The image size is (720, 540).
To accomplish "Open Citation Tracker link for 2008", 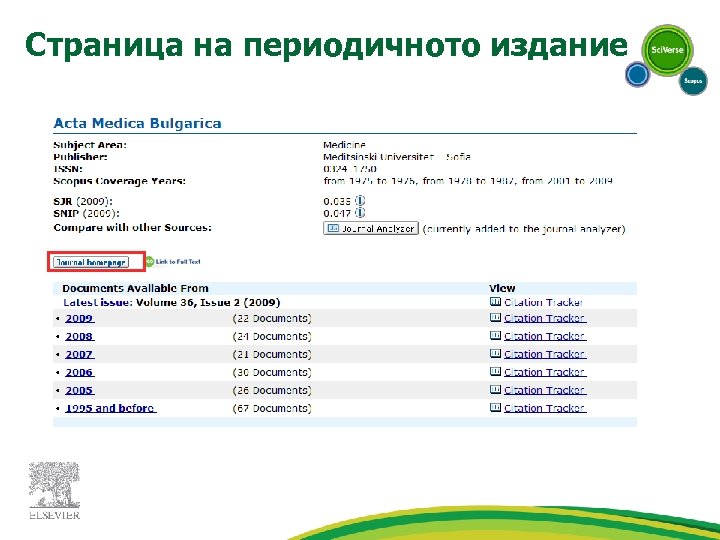I will point(545,336).
